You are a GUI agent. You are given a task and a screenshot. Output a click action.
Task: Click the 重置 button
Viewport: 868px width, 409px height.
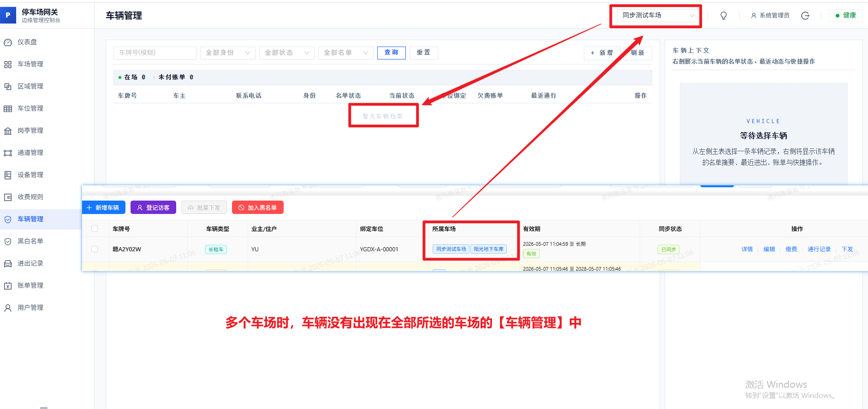tap(423, 53)
